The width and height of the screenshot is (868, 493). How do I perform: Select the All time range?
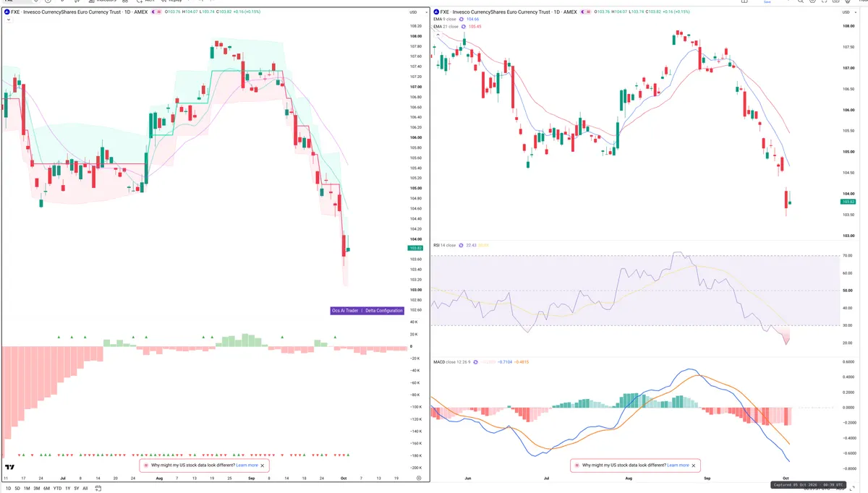pos(85,488)
